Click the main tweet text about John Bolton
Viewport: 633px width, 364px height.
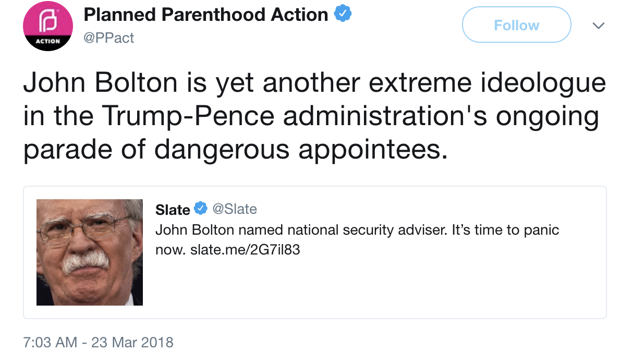313,117
